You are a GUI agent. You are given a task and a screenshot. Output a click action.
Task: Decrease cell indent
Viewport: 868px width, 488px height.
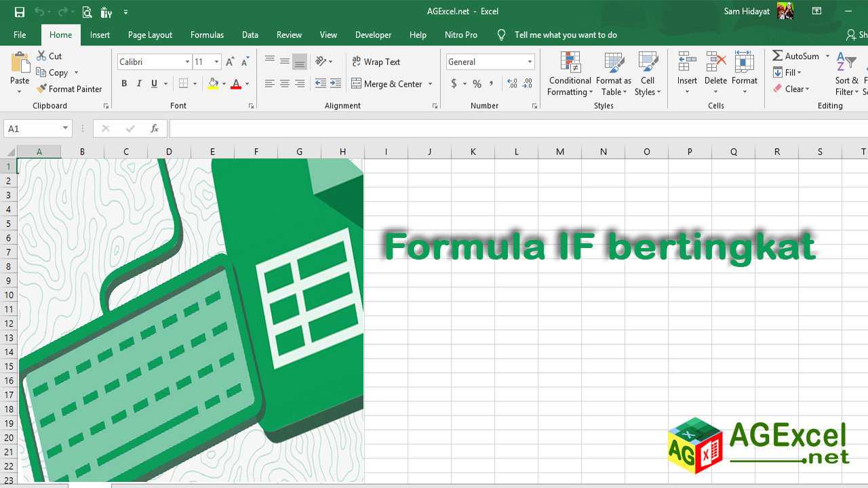pyautogui.click(x=321, y=83)
